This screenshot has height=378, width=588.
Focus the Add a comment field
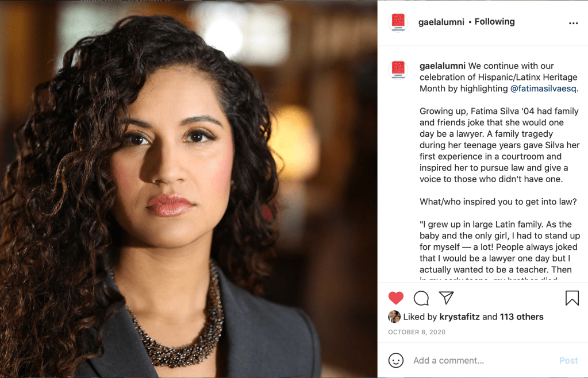point(484,360)
